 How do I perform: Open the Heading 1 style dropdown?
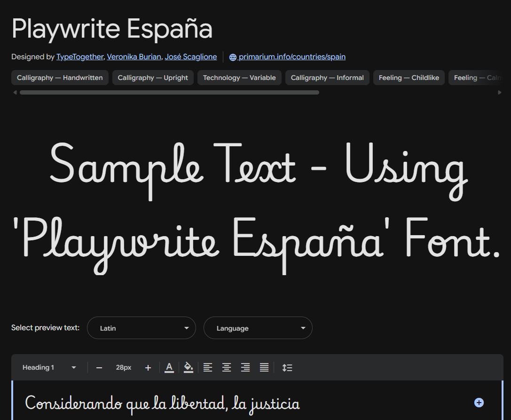tap(49, 367)
